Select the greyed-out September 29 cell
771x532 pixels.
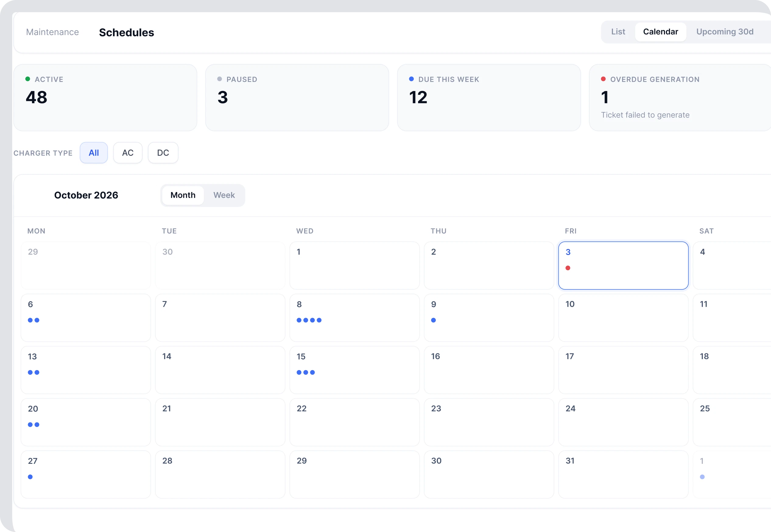tap(86, 266)
